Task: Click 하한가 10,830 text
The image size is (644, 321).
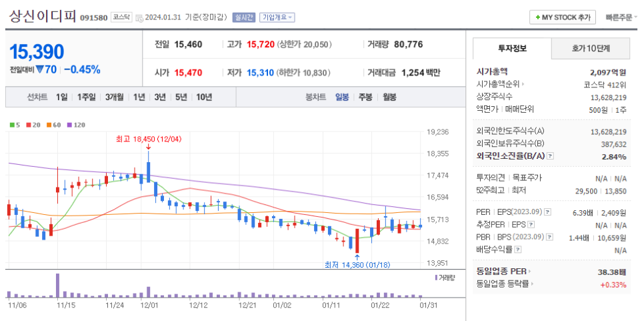Action: [x=303, y=73]
